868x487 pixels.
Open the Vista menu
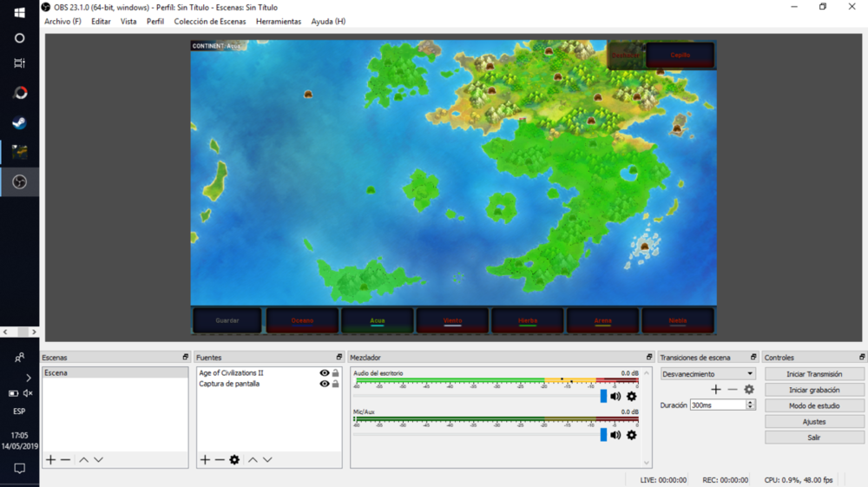(128, 22)
